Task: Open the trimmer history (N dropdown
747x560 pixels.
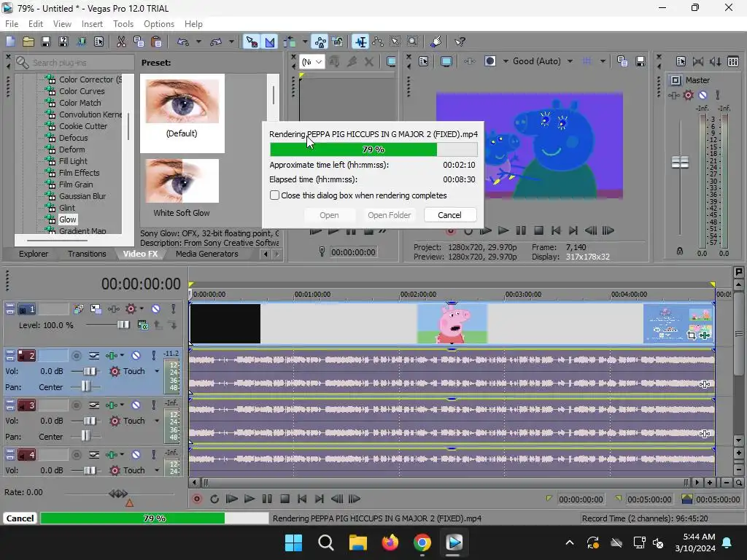Action: pos(312,62)
